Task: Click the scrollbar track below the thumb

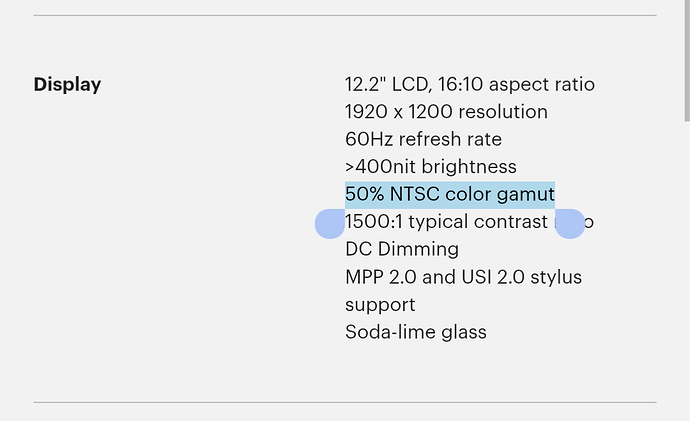Action: point(687,271)
